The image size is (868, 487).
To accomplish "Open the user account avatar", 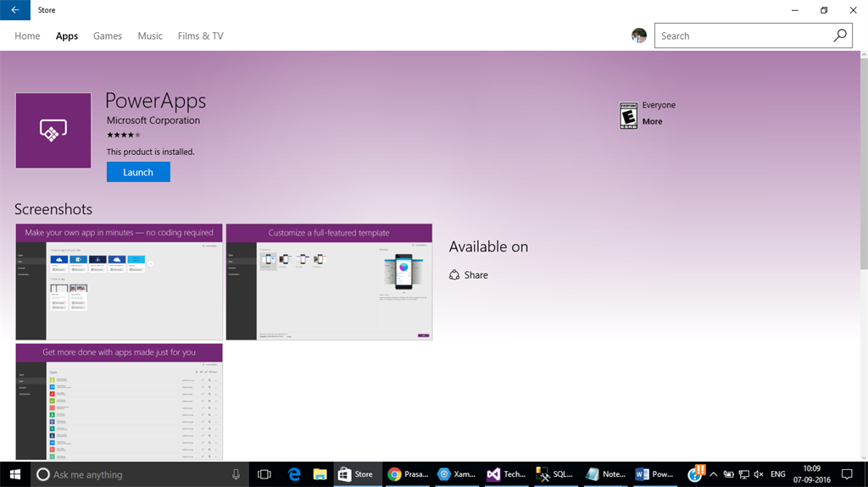I will pyautogui.click(x=639, y=36).
